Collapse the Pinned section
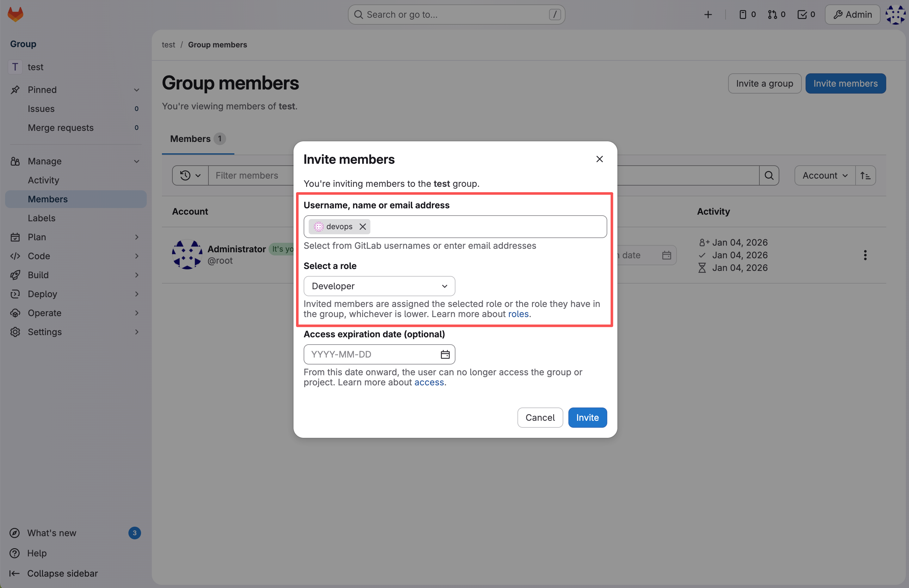Screen dimensions: 909x588 pyautogui.click(x=136, y=90)
